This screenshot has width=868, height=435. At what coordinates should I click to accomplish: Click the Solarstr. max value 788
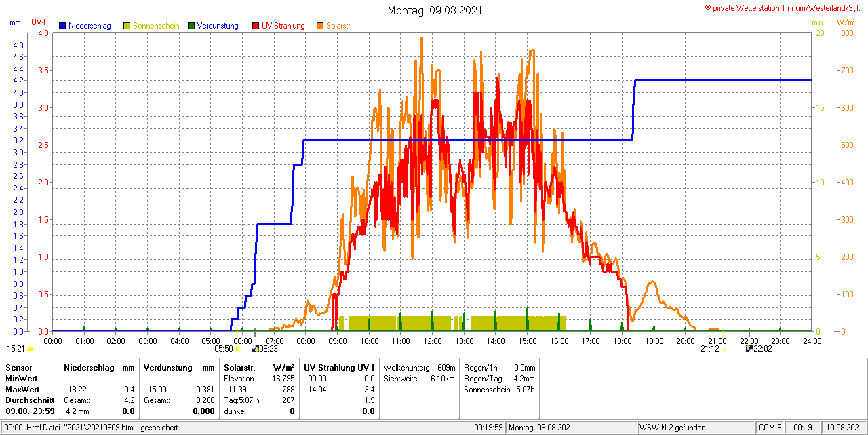click(288, 390)
